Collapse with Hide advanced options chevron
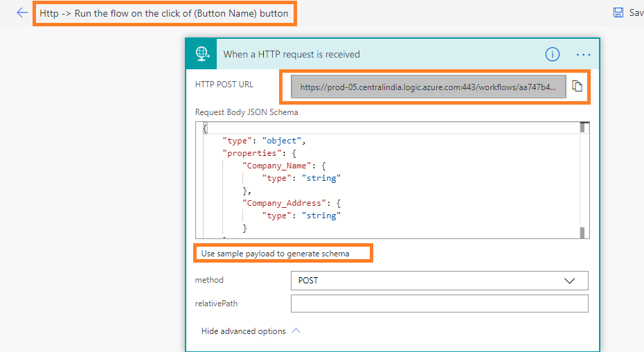 pos(296,331)
